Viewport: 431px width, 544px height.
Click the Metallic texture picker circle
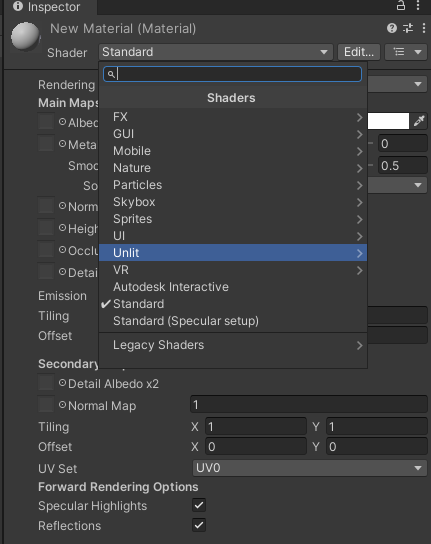point(62,144)
